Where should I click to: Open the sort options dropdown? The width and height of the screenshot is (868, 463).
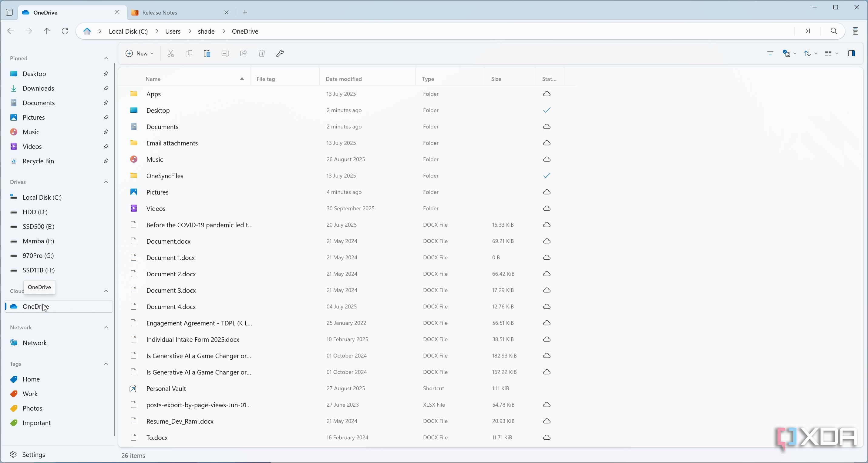click(810, 53)
